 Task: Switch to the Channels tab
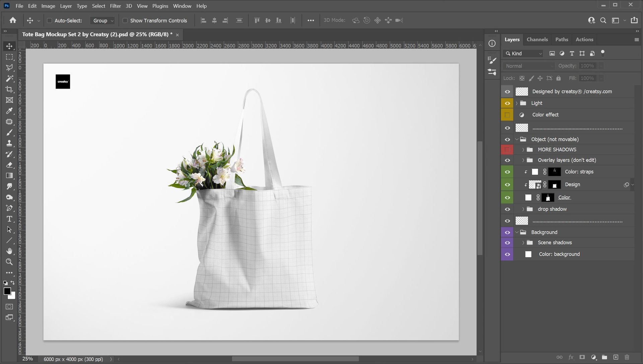point(537,39)
